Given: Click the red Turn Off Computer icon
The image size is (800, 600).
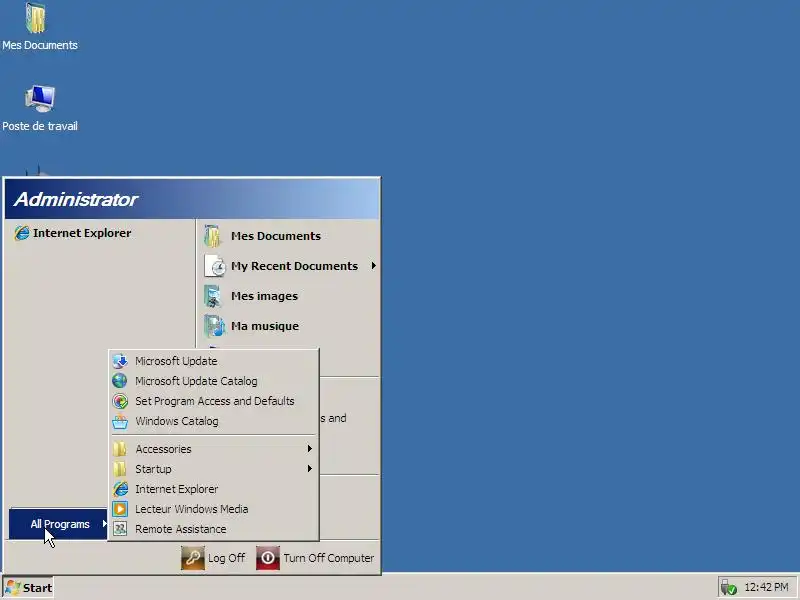Looking at the screenshot, I should pyautogui.click(x=268, y=558).
